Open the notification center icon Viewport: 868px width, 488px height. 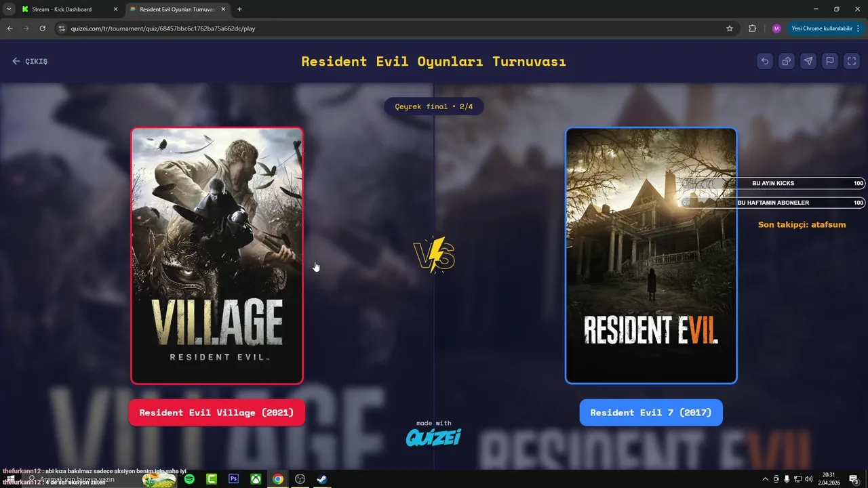(854, 479)
